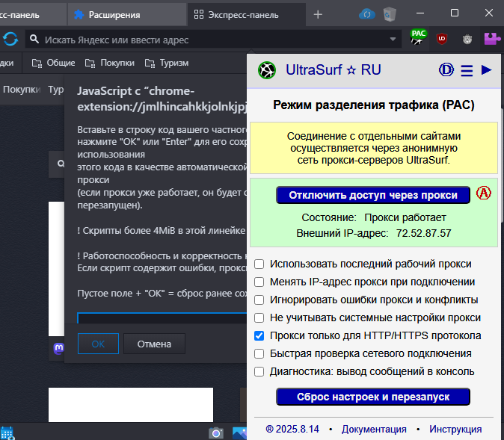Click the search icon behind the dialog
504x440 pixels.
[x=61, y=164]
